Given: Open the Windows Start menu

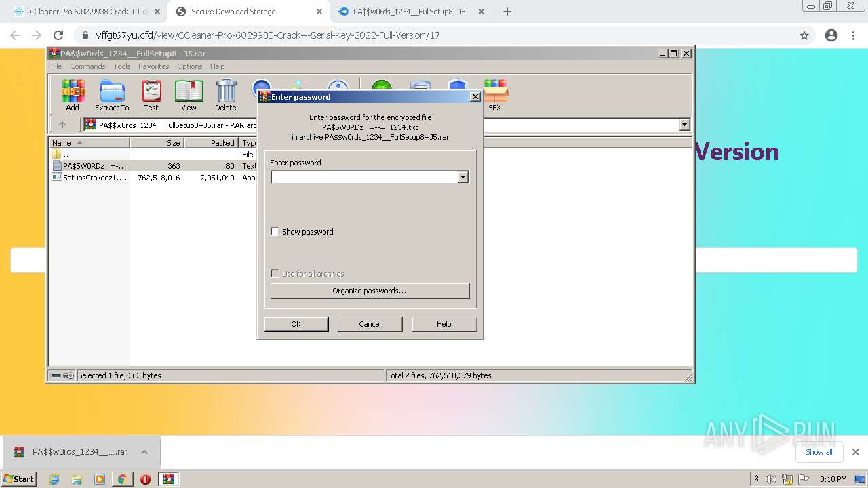Looking at the screenshot, I should pyautogui.click(x=19, y=479).
